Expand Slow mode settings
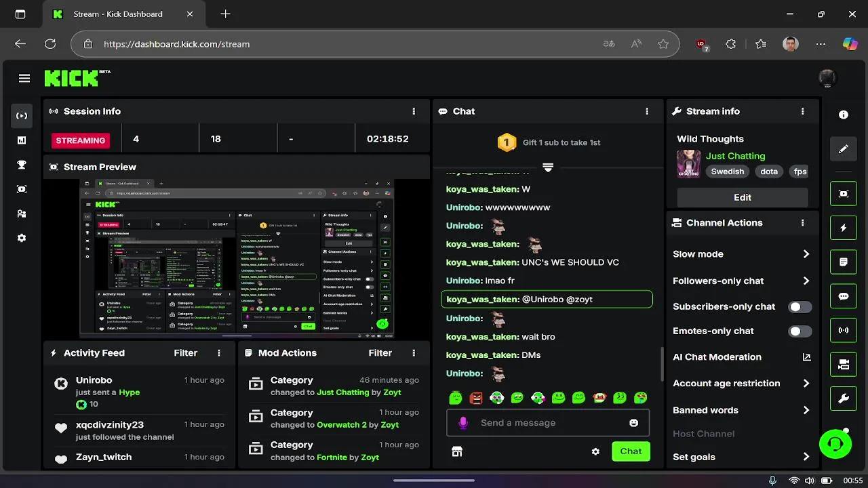Viewport: 868px width, 488px height. [x=742, y=254]
